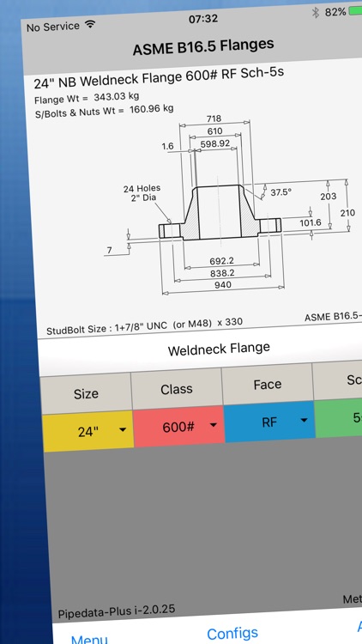
Task: Tap the 838.2 bolt circle dimension
Action: (x=222, y=273)
